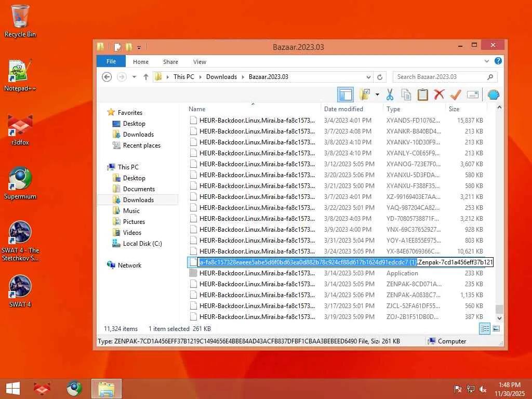This screenshot has height=399, width=532.
Task: Expand the arrow after Downloads breadcrumb
Action: (243, 77)
